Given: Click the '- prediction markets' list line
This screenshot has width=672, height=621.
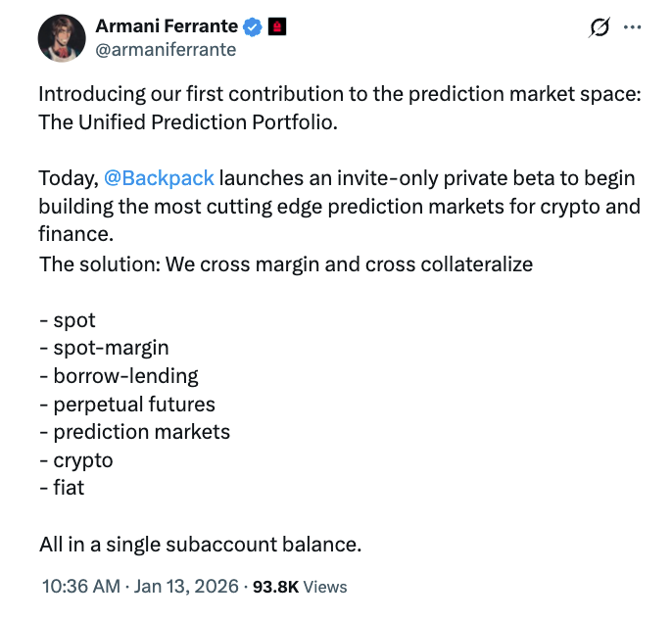Looking at the screenshot, I should 134,432.
